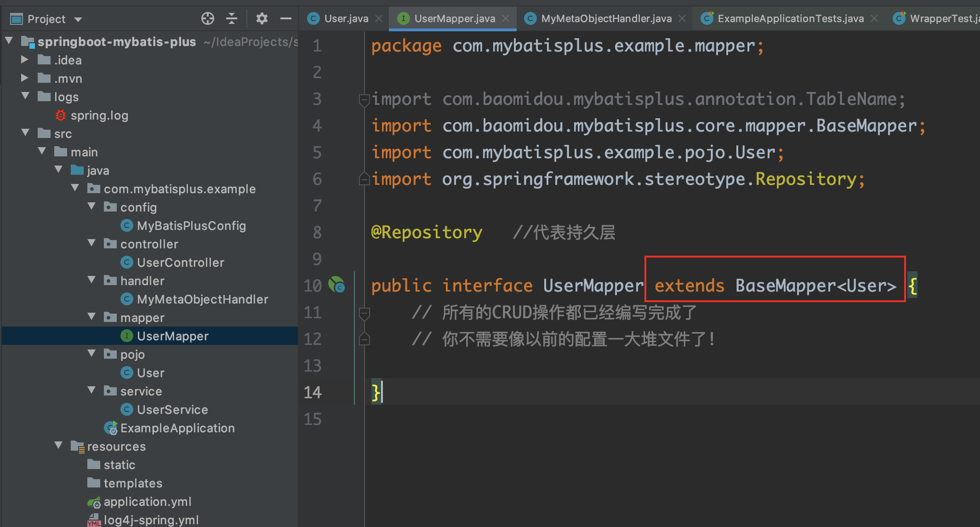
Task: Click the MyBatisPlusConfig class icon
Action: tap(127, 225)
